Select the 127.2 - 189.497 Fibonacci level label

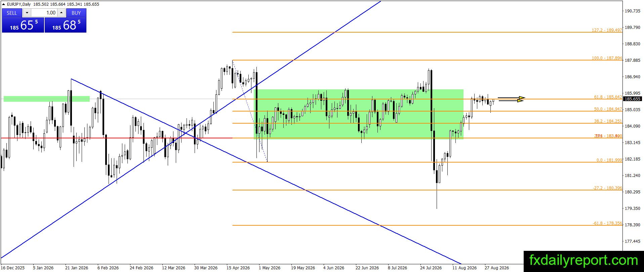[x=607, y=30]
